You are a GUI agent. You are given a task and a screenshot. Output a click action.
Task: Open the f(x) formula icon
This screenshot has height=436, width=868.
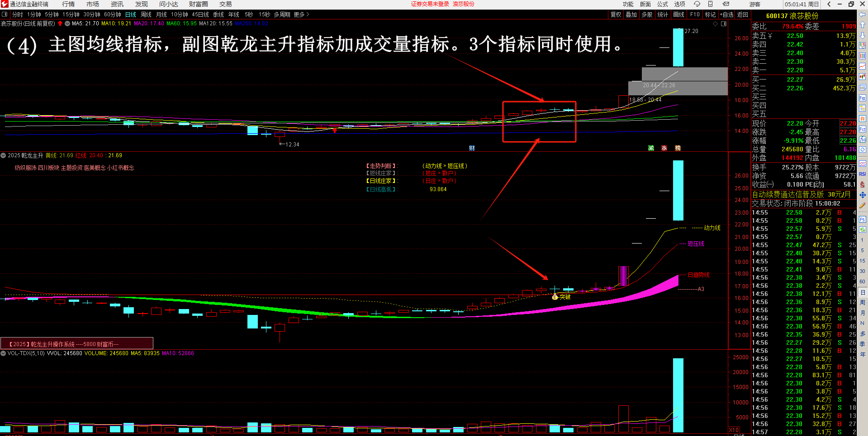pos(863,140)
